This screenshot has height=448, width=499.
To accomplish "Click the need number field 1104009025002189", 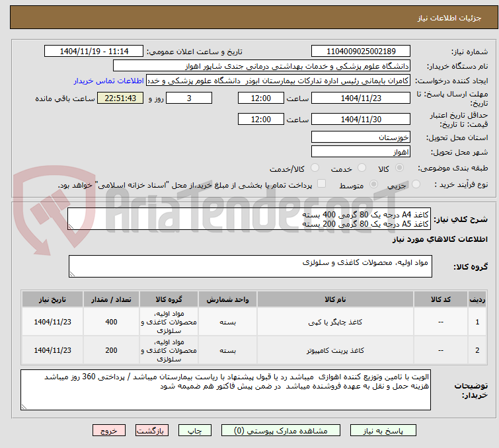I will (361, 52).
